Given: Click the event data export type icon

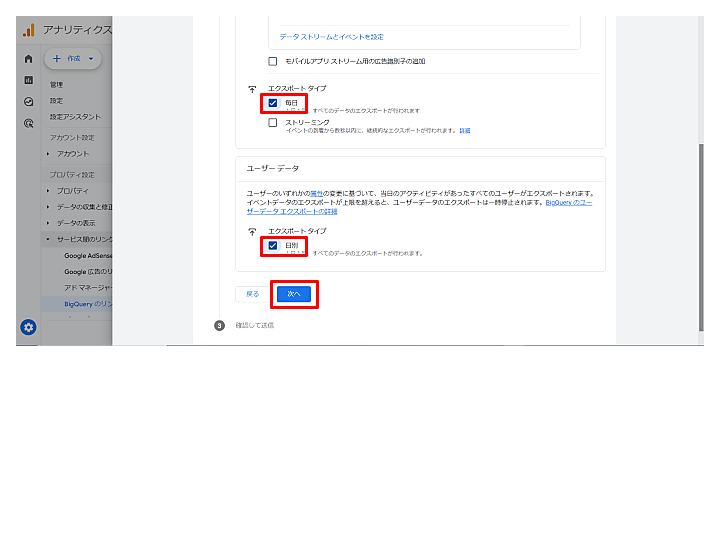Looking at the screenshot, I should click(252, 89).
